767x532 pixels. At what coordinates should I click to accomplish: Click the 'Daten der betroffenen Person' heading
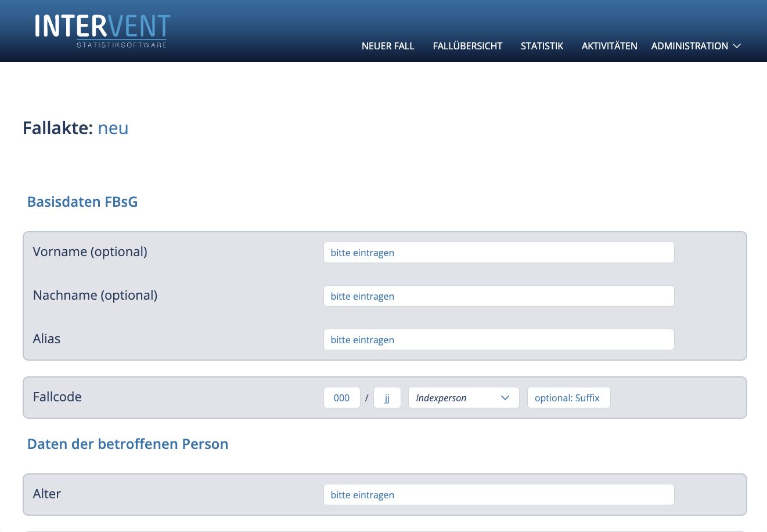[x=128, y=444]
